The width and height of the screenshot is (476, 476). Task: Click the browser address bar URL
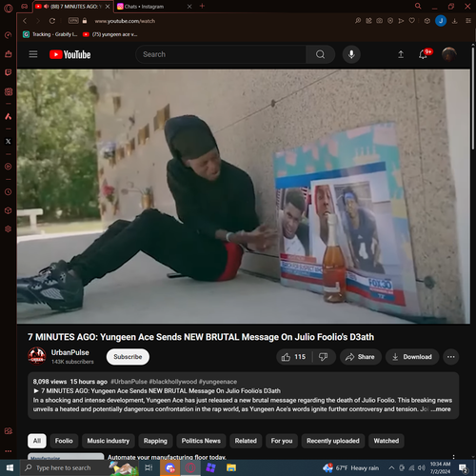125,21
